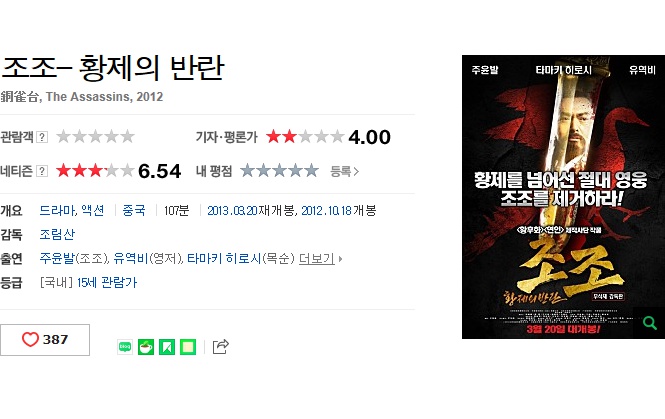
Task: Share to Naver blog icon
Action: click(x=125, y=347)
